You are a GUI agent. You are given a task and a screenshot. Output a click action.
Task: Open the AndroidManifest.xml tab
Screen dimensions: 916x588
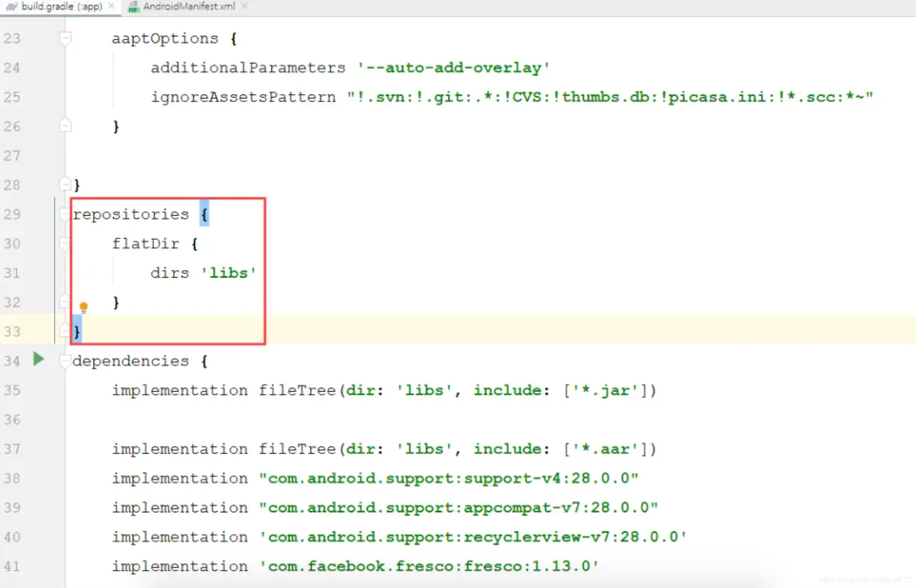tap(189, 7)
